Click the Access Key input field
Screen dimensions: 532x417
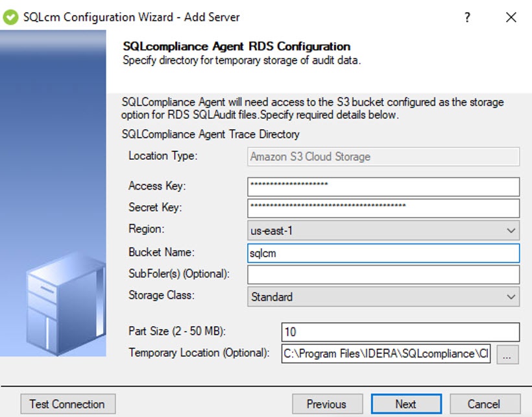tap(383, 186)
